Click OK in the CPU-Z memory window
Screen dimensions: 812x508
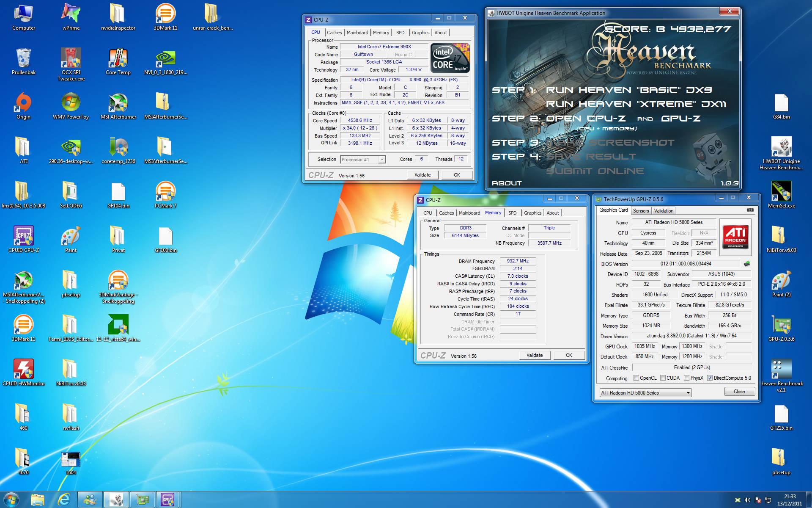point(569,355)
